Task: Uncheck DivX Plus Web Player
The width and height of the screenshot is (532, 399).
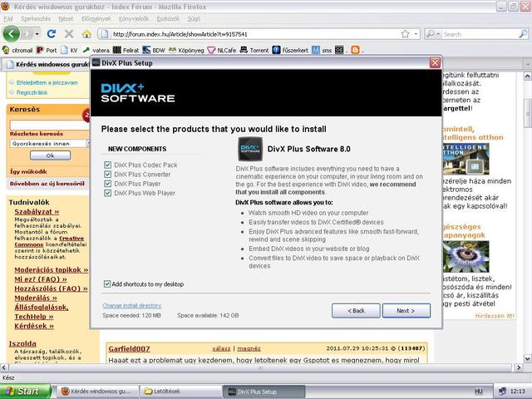Action: click(x=107, y=193)
